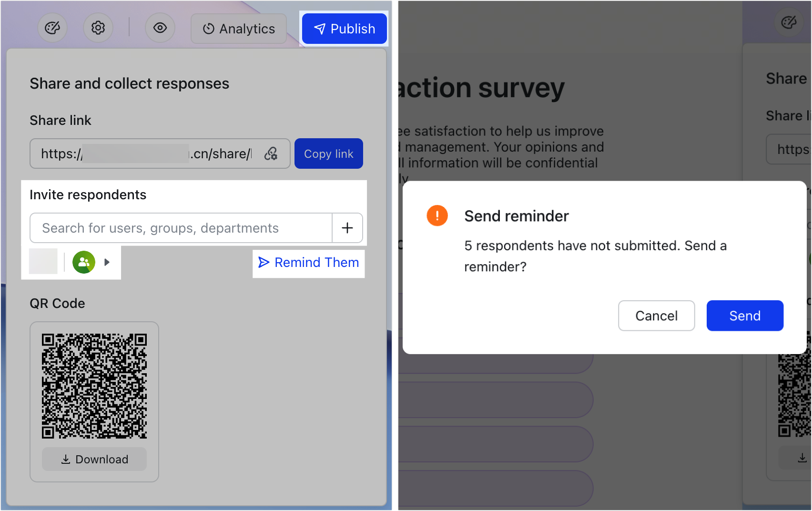Click the download icon on QR Code card
The height and width of the screenshot is (511, 812).
tap(65, 459)
